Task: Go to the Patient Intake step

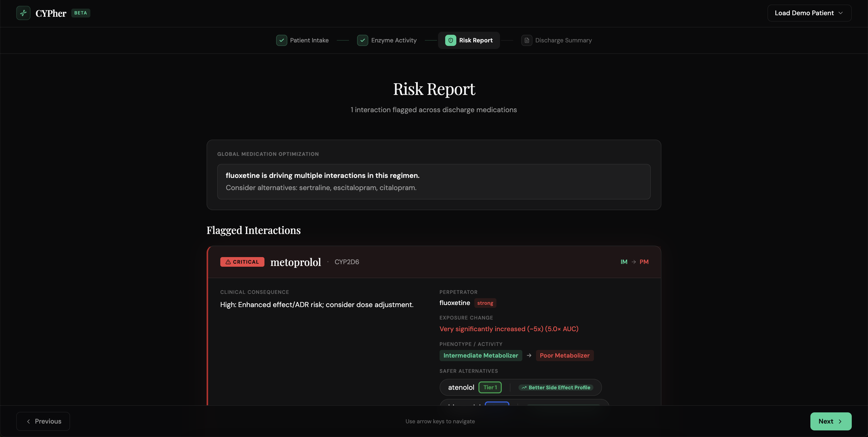Action: [309, 40]
